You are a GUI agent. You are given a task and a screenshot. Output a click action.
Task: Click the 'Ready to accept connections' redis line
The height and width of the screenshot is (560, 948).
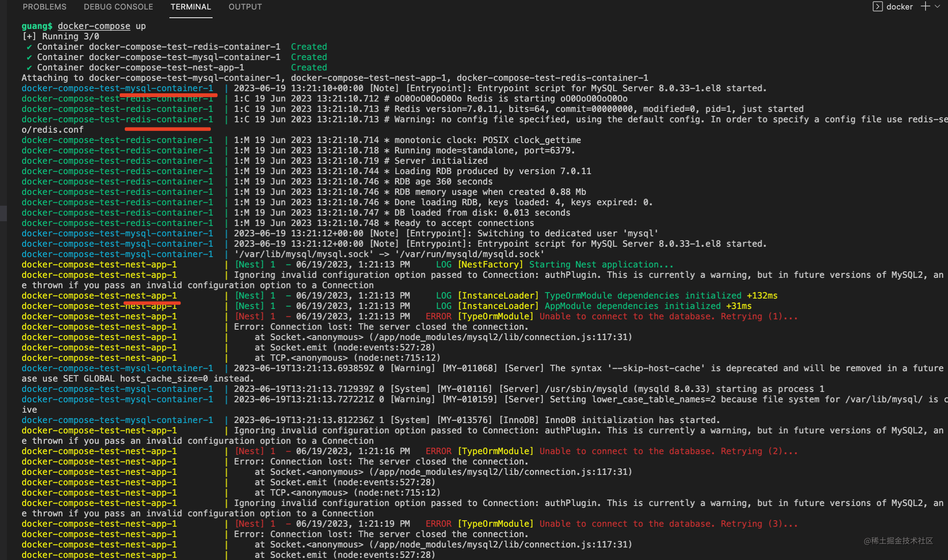(464, 223)
